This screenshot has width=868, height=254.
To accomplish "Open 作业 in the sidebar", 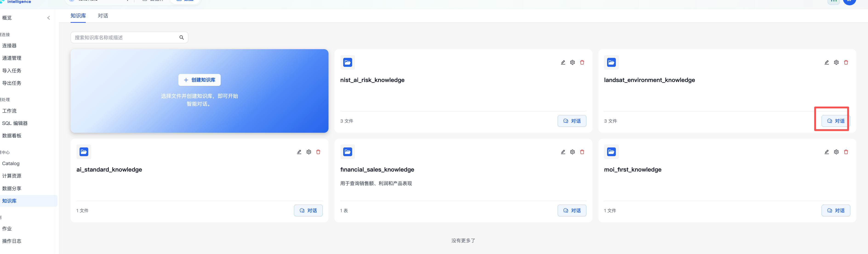I will tap(7, 229).
